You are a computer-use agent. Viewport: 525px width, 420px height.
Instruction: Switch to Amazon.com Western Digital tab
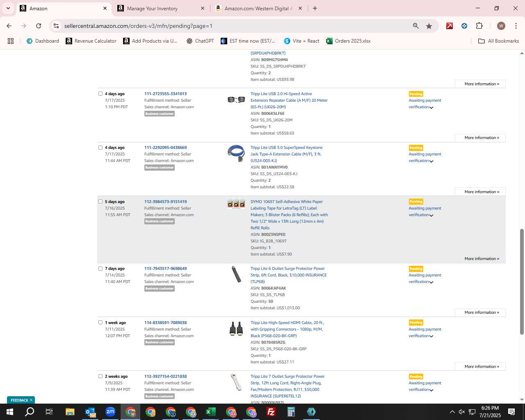coord(258,8)
